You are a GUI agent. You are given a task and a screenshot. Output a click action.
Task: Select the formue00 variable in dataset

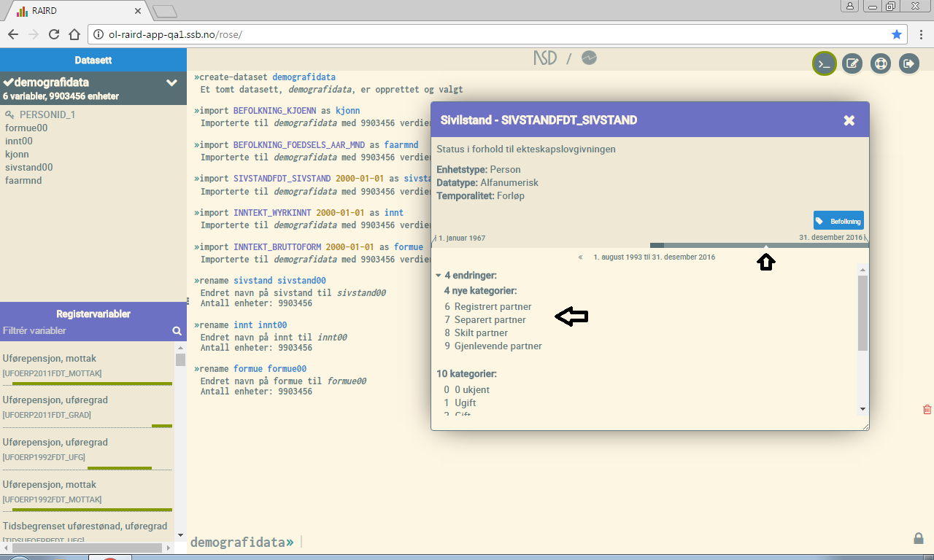[x=26, y=128]
